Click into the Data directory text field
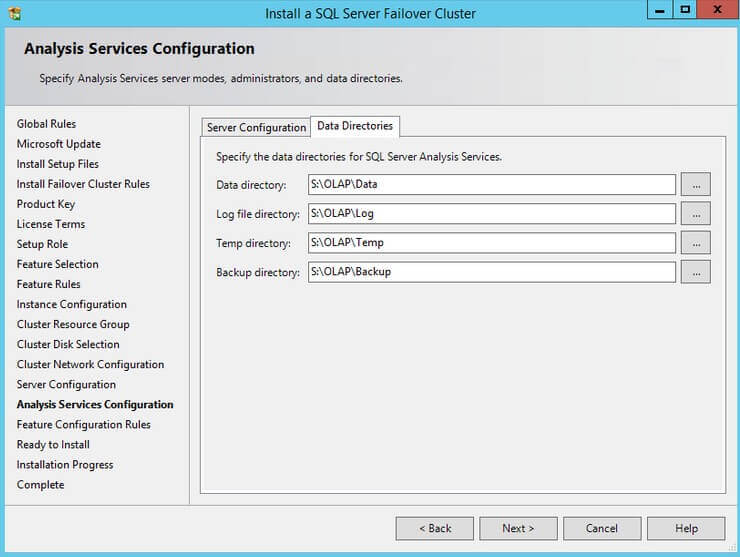Image resolution: width=740 pixels, height=557 pixels. pos(492,185)
